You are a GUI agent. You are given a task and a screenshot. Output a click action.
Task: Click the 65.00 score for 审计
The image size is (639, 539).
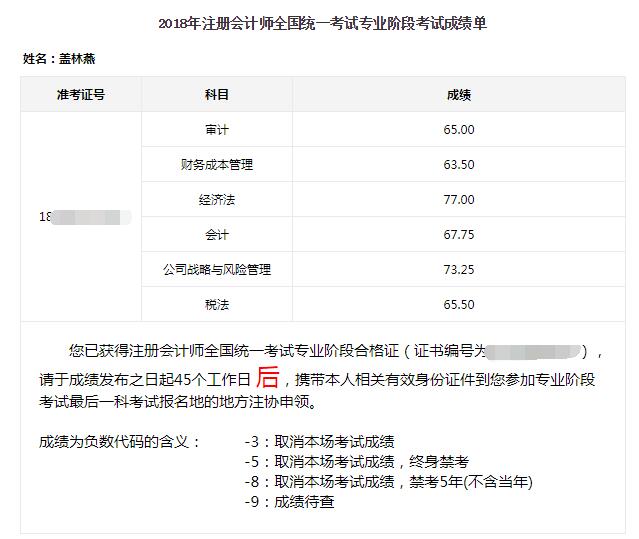click(x=459, y=130)
